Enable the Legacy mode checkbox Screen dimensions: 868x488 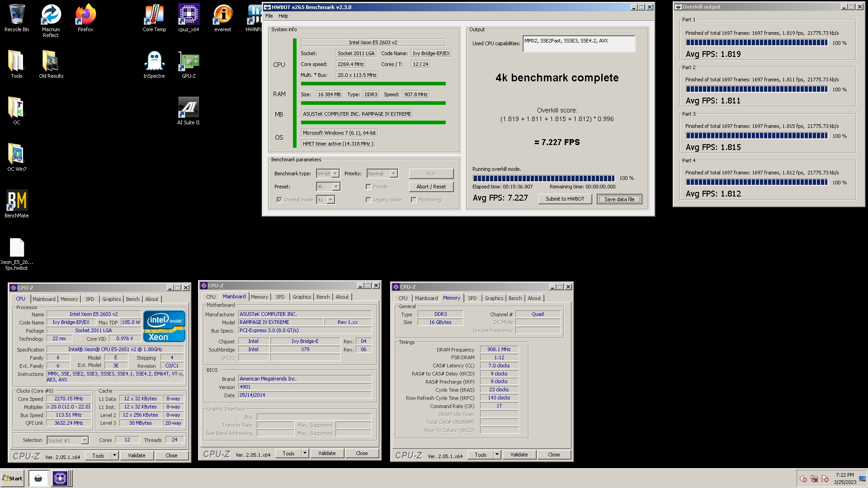click(368, 200)
